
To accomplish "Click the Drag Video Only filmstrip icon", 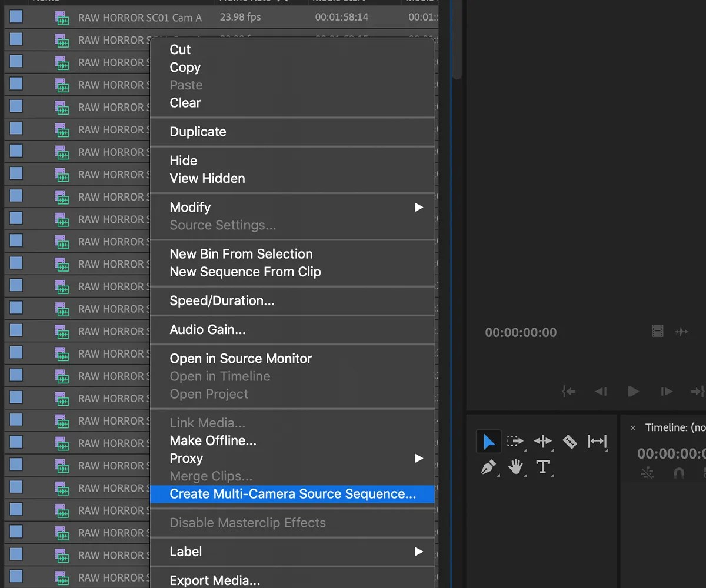I will (657, 332).
